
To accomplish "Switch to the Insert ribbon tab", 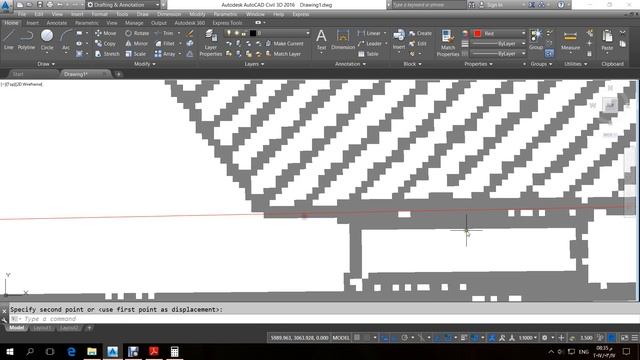I will (33, 23).
